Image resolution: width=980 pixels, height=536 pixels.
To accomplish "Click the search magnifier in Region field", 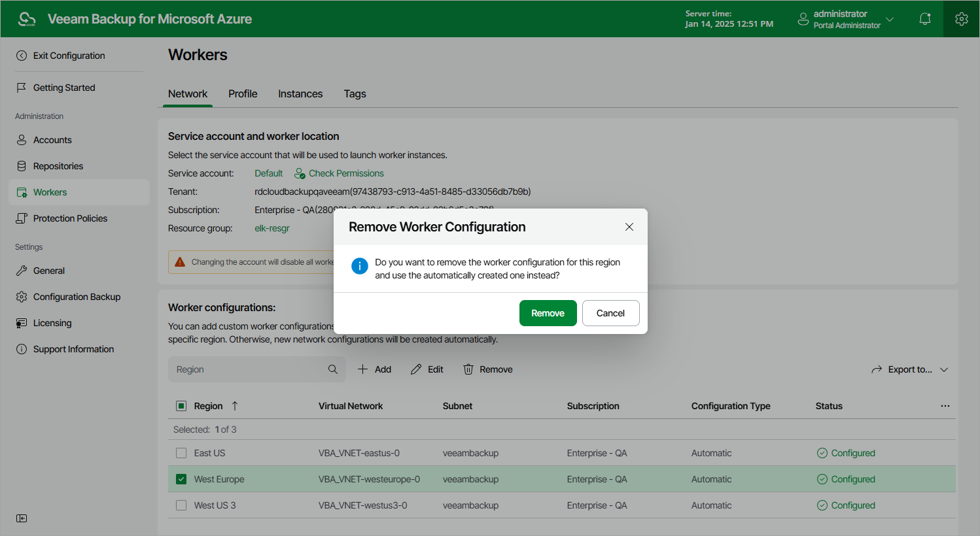I will [333, 369].
